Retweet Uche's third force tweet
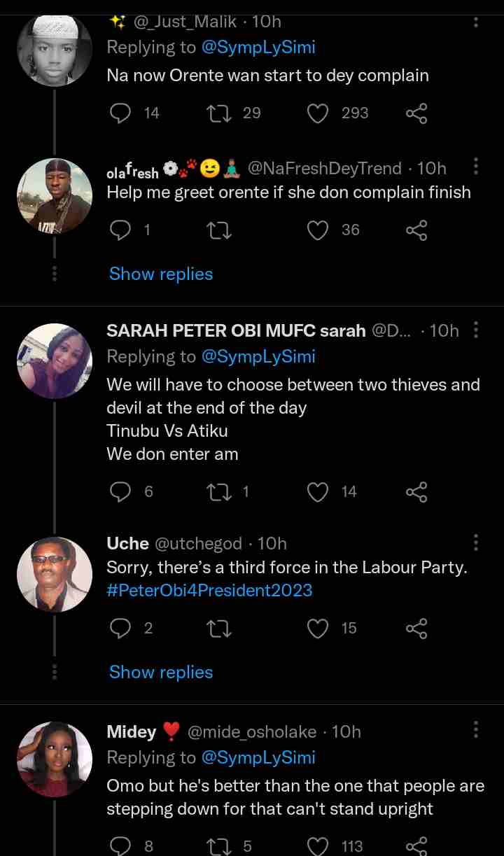The height and width of the screenshot is (856, 504). tap(220, 629)
